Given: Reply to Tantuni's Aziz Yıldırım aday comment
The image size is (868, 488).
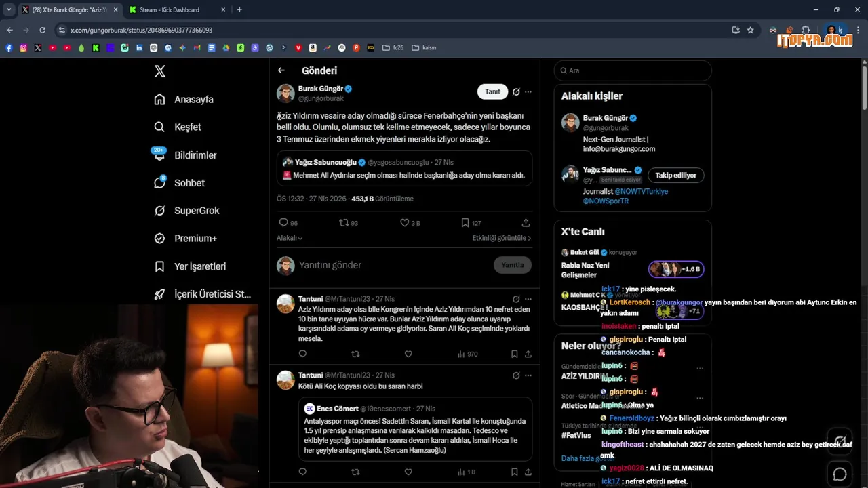Looking at the screenshot, I should 302,354.
